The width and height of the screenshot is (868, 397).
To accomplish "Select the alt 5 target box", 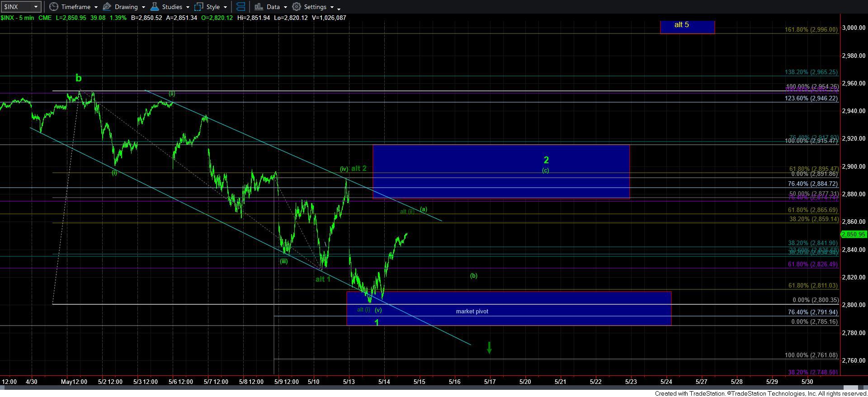I will click(x=687, y=26).
